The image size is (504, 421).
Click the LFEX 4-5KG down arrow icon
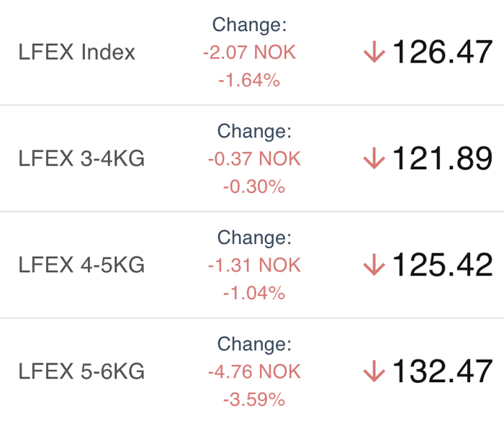[374, 265]
